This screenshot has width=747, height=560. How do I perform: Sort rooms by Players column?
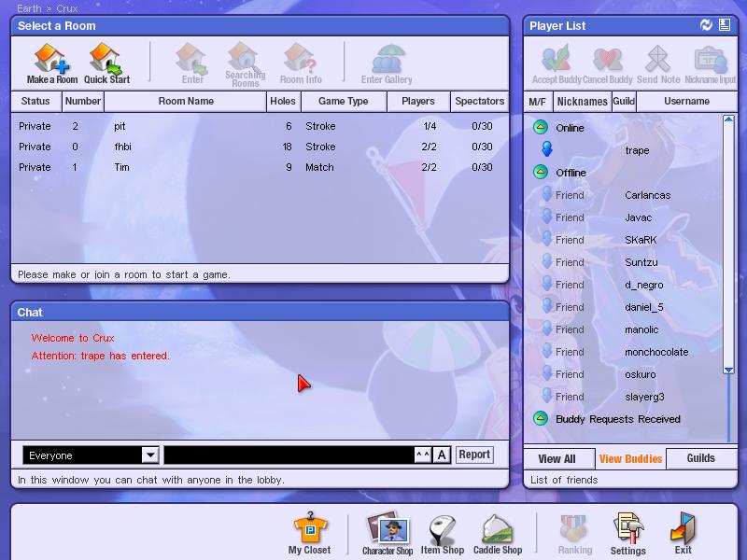pyautogui.click(x=417, y=101)
